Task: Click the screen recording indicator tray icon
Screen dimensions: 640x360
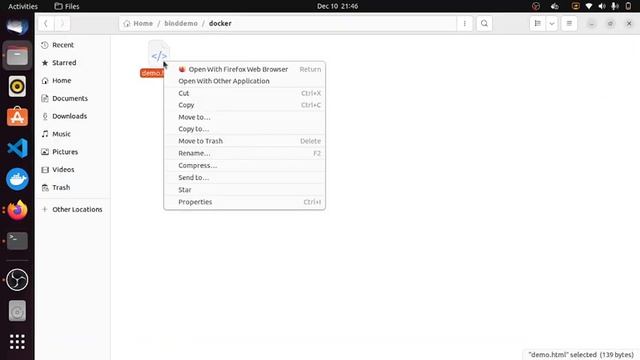Action: (576, 6)
